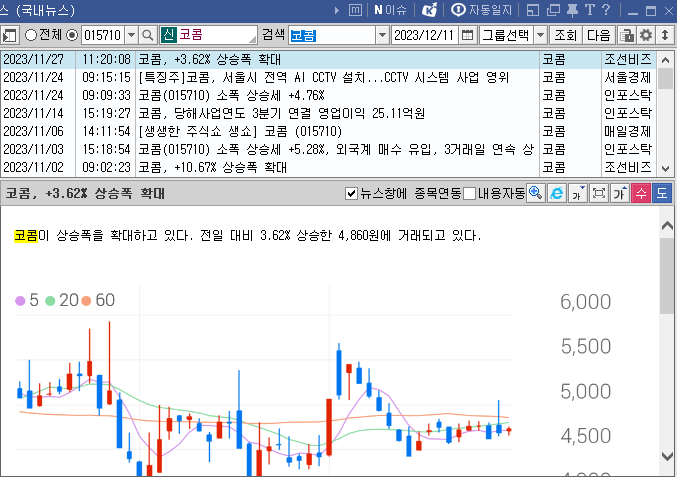
Task: Click the purple 5-day average legend dot
Action: coord(20,300)
